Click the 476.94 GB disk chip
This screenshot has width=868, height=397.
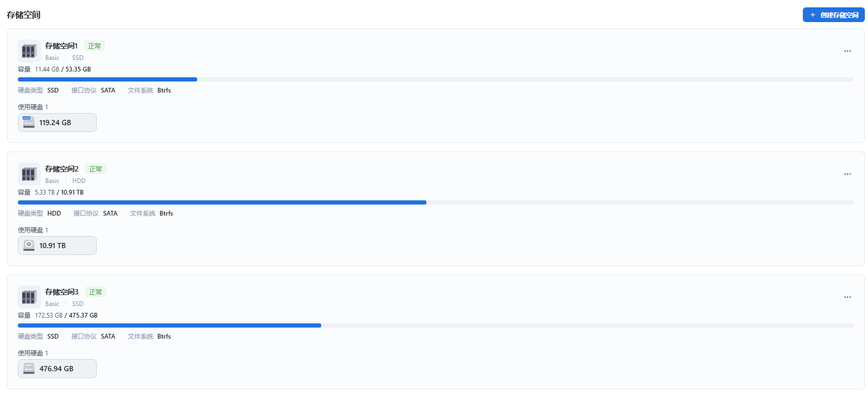(57, 369)
